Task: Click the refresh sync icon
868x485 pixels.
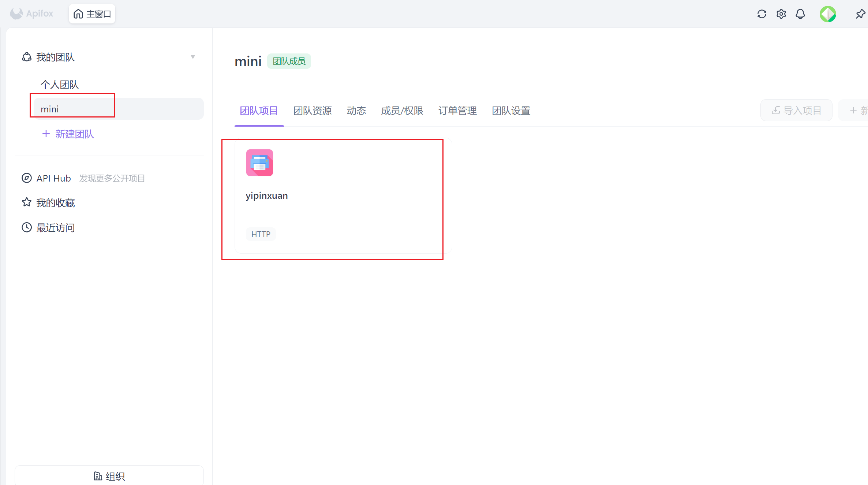Action: (762, 14)
